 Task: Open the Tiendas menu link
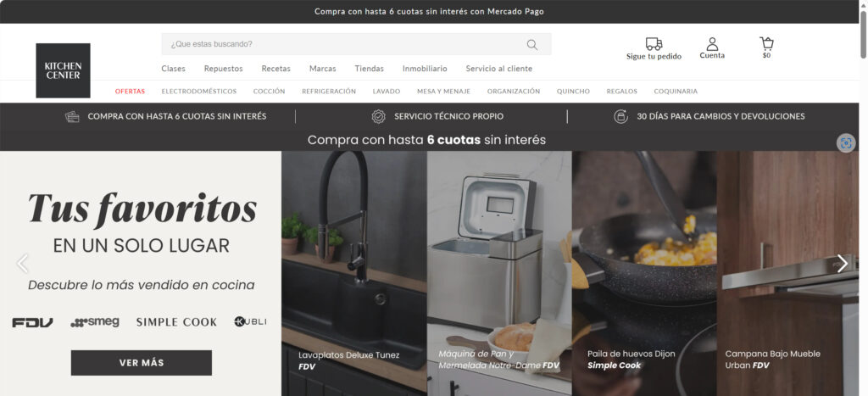click(370, 69)
